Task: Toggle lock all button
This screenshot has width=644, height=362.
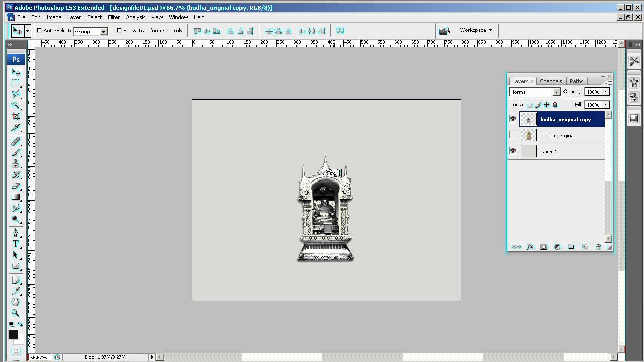Action: pyautogui.click(x=555, y=105)
